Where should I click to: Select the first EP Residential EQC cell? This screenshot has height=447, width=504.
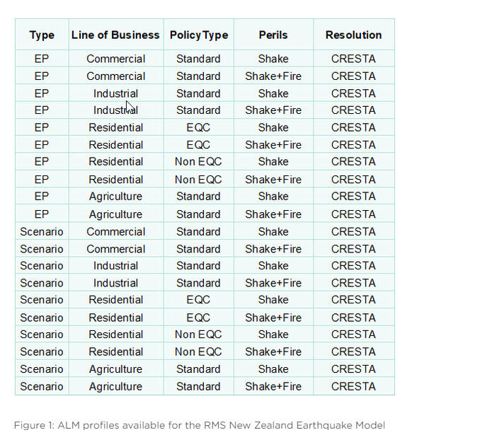coord(198,127)
